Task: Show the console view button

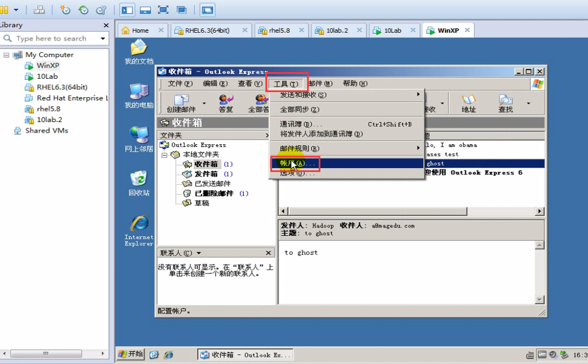Action: coord(207,10)
